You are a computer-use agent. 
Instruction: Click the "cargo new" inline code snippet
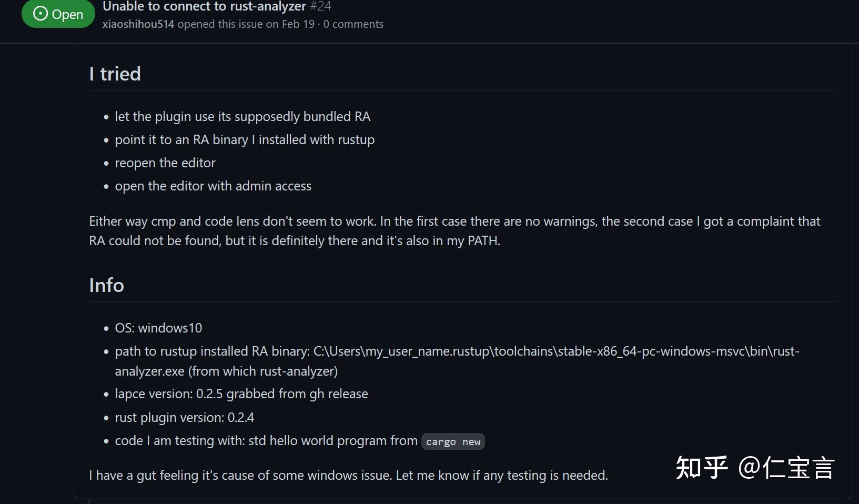pos(453,441)
